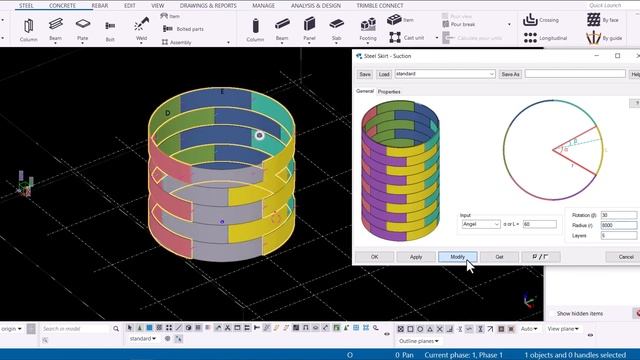Click the Save As button

[510, 74]
